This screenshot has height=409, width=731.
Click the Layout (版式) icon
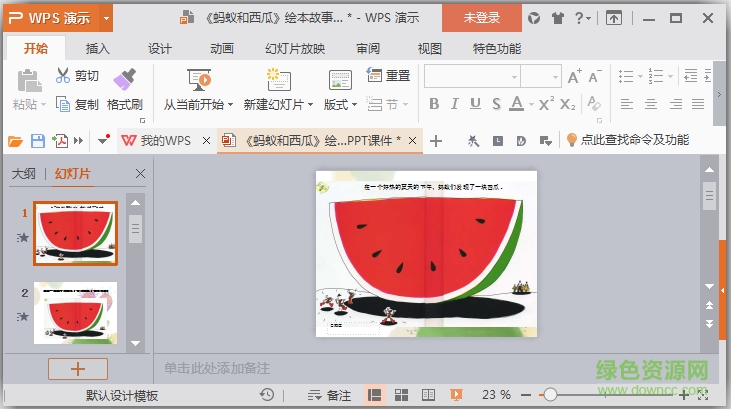[x=340, y=80]
